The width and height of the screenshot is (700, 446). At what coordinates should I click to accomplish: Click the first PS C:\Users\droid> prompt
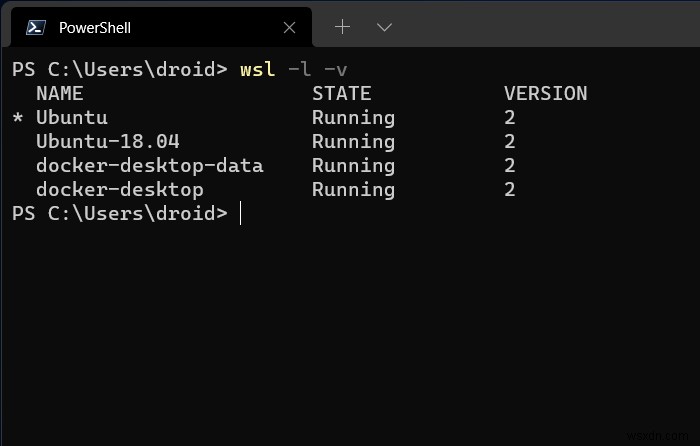[x=119, y=69]
